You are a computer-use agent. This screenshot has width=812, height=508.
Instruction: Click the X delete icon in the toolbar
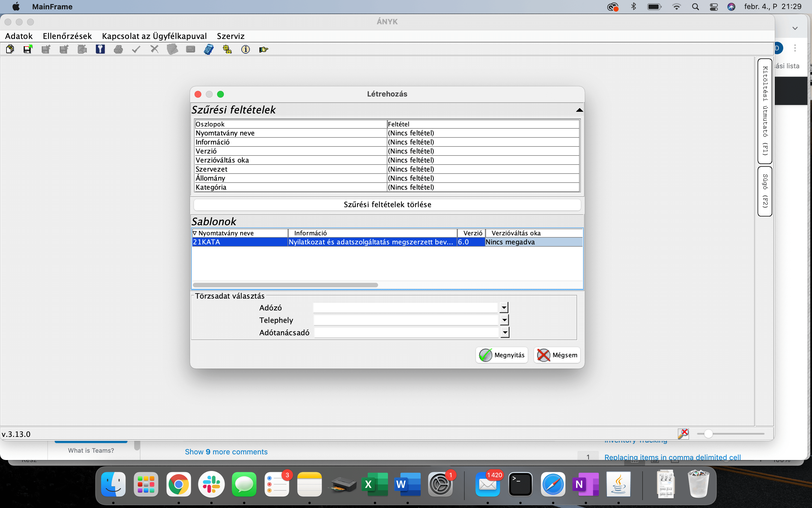click(154, 49)
